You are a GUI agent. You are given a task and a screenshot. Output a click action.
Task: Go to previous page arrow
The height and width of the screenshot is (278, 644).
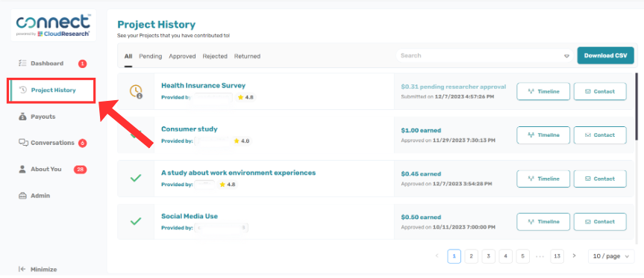437,256
